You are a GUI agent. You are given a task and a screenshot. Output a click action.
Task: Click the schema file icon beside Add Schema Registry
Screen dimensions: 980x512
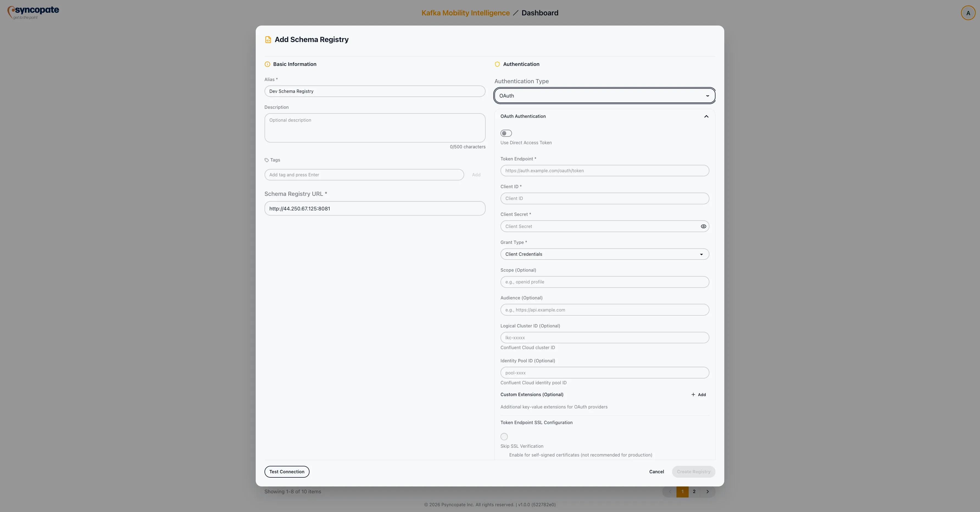tap(268, 39)
